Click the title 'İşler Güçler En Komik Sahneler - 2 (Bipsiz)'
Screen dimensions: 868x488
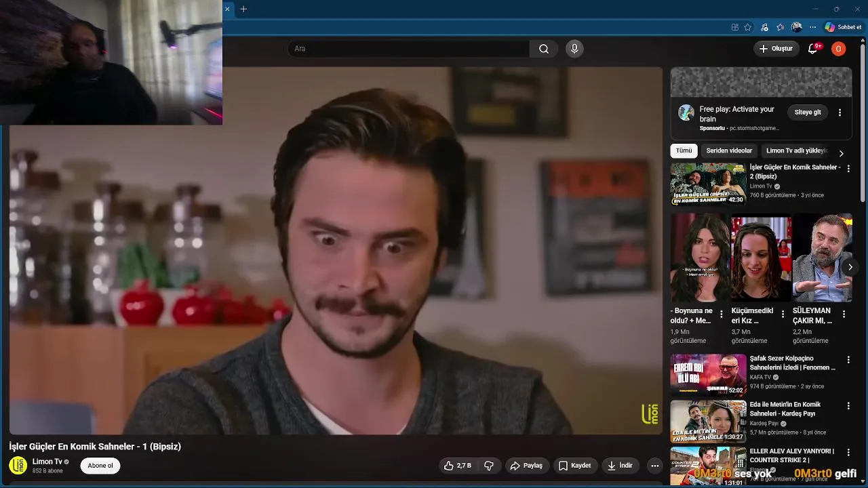click(795, 171)
